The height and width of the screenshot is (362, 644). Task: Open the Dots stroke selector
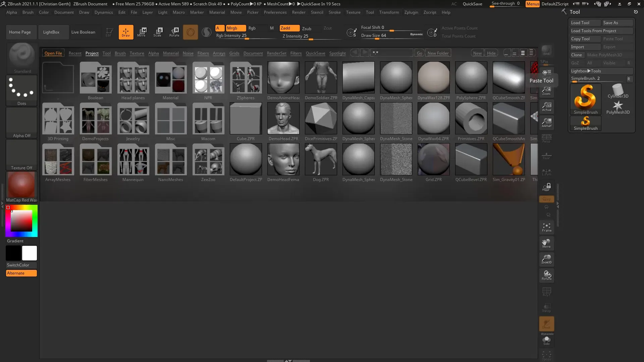coord(21,90)
